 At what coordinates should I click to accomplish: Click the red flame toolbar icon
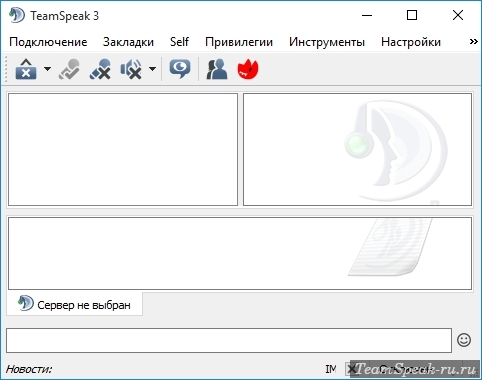click(248, 69)
